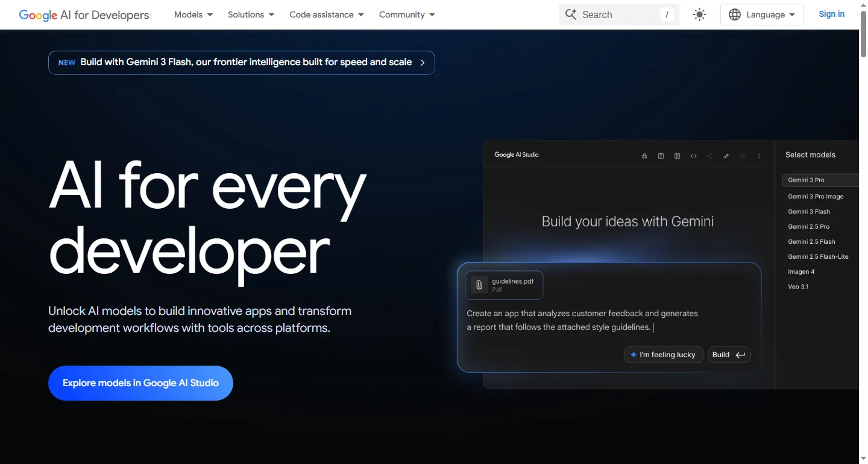Click the scrollbar up arrow
Viewport: 868px width, 464px height.
point(863,5)
